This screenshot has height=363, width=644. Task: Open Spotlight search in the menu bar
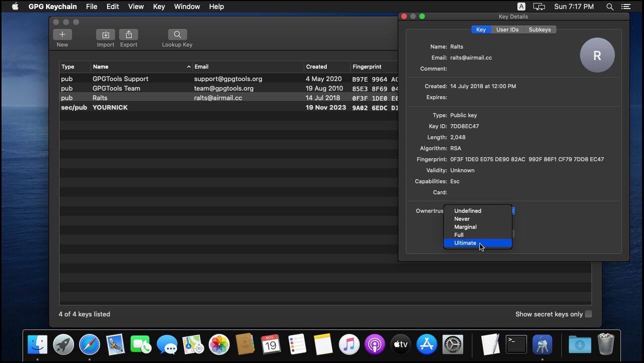[609, 7]
